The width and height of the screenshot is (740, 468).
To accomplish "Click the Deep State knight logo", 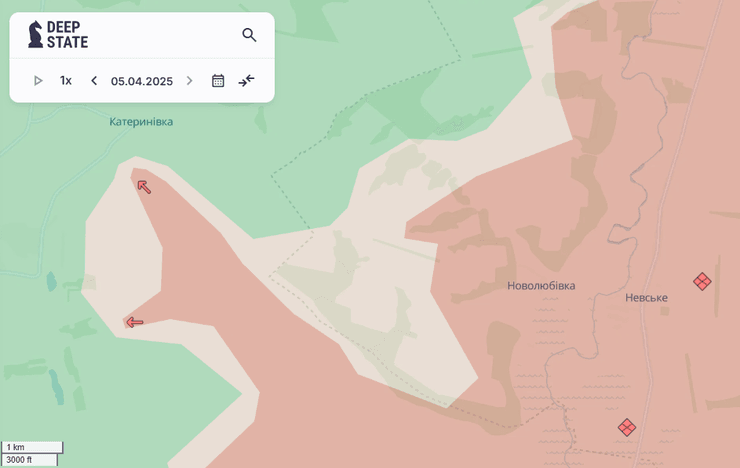I will (x=35, y=35).
